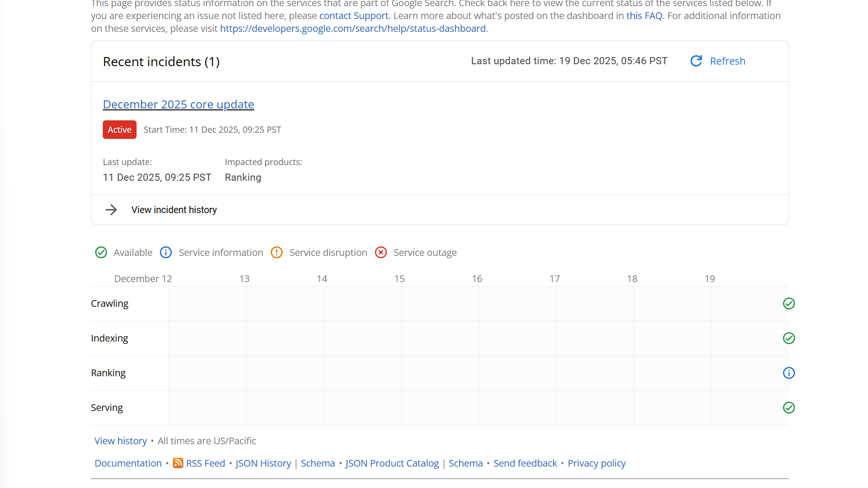The height and width of the screenshot is (488, 868).
Task: Click the Ranking service information icon
Action: 789,373
